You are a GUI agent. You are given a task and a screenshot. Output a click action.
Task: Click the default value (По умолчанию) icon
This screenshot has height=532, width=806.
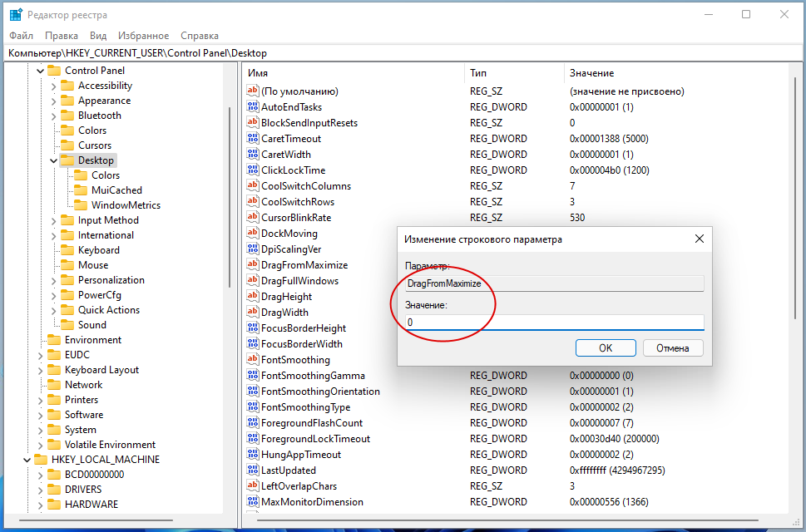tap(252, 91)
